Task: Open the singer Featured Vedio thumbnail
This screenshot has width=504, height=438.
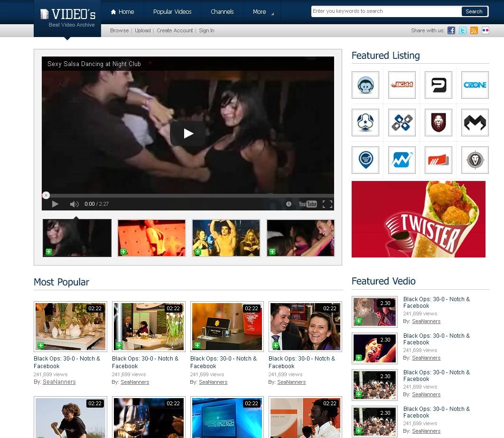Action: 374,349
